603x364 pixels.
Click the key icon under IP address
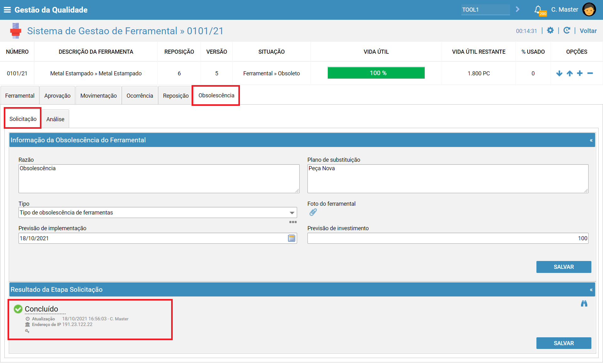pos(27,331)
